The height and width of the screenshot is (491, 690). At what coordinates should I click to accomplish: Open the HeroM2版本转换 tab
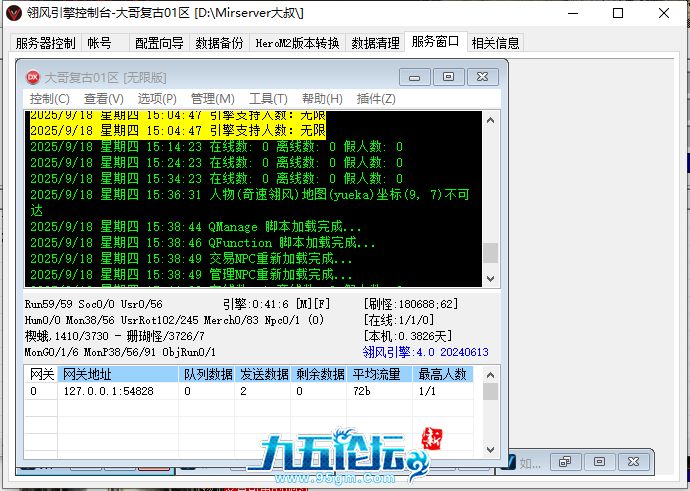tap(297, 43)
